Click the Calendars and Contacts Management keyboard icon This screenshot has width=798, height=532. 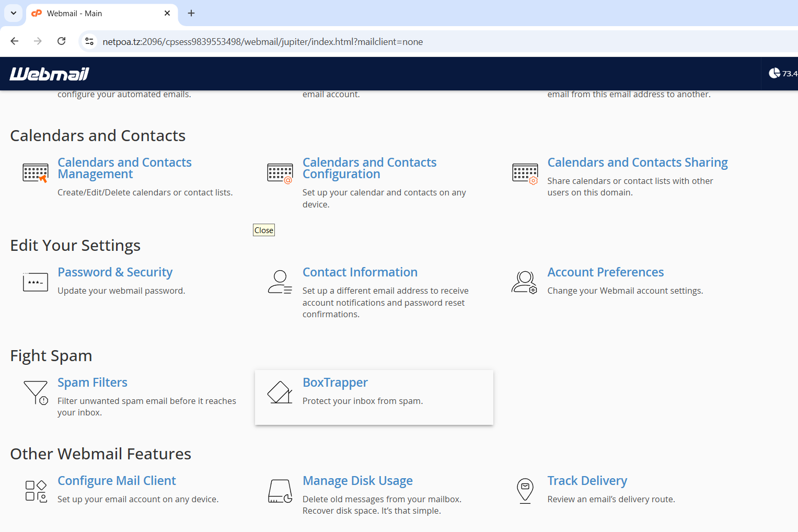[35, 173]
